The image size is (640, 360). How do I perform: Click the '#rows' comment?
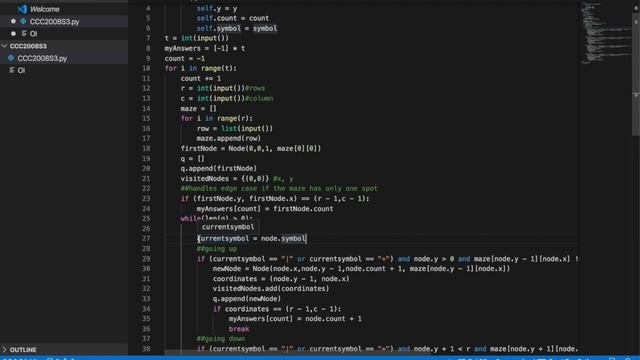point(255,88)
